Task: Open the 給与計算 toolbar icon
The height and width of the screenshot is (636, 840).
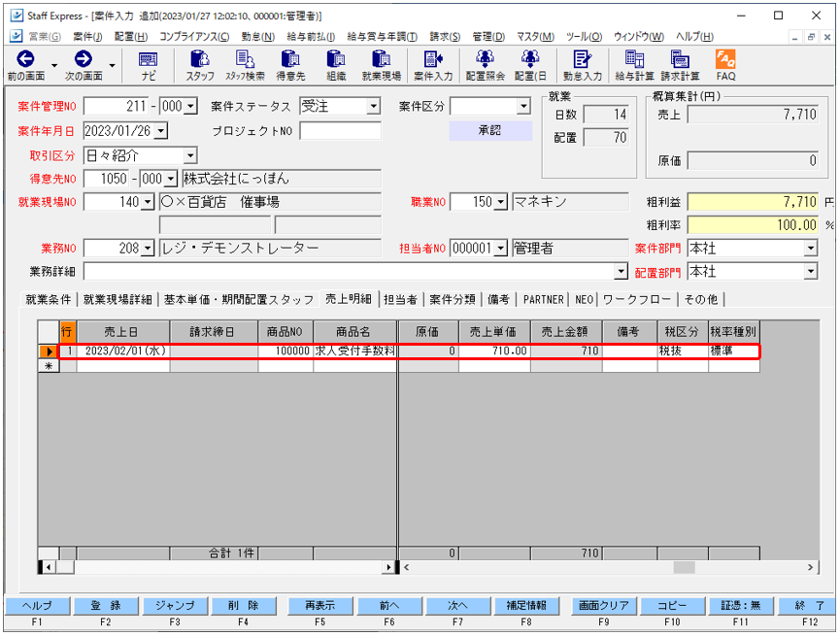Action: click(x=634, y=59)
